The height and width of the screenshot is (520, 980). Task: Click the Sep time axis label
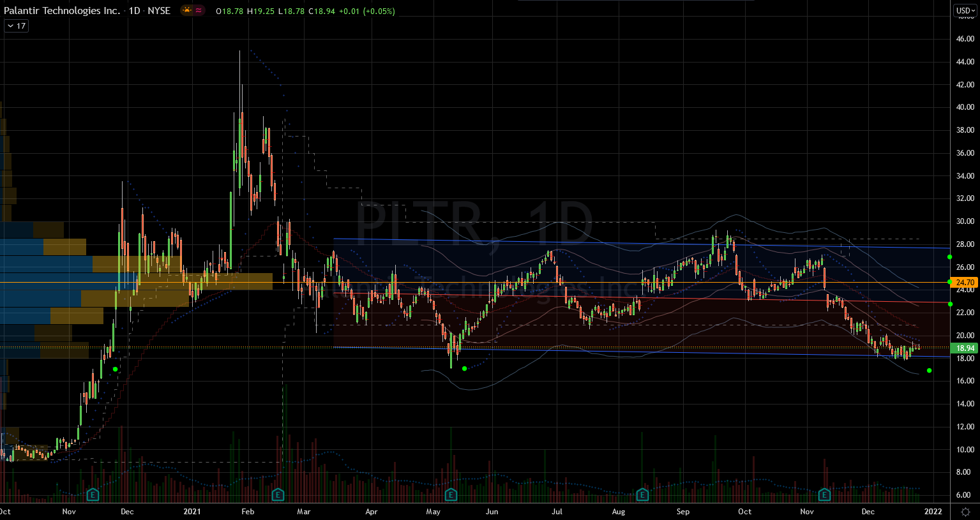[683, 512]
